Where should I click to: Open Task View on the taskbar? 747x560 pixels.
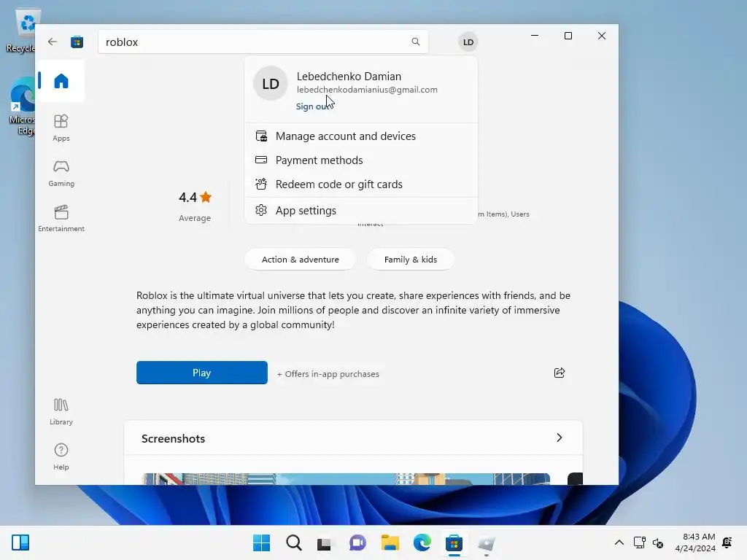point(325,542)
